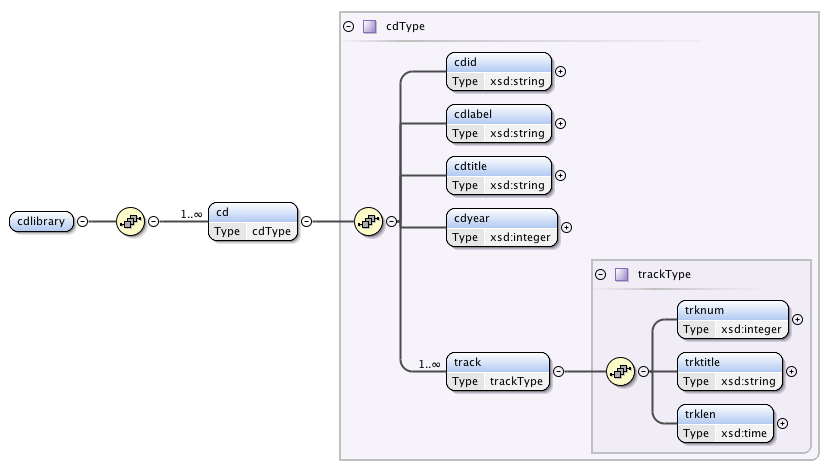Click the purple trackType square icon
Screen dimensions: 835x470
(621, 274)
